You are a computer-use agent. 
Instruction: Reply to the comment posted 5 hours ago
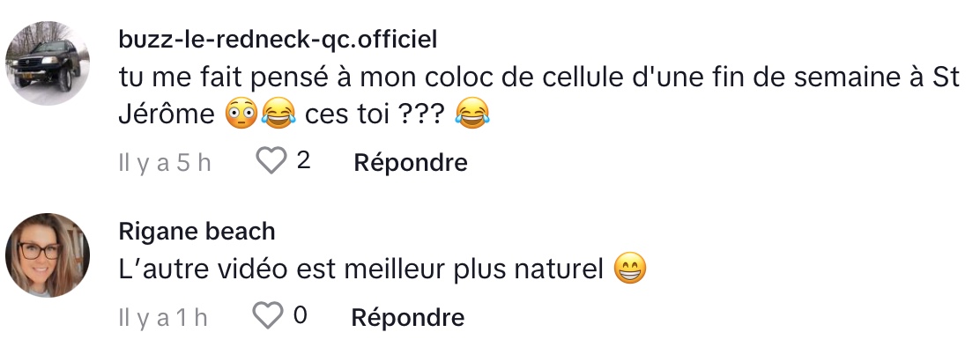pyautogui.click(x=411, y=162)
